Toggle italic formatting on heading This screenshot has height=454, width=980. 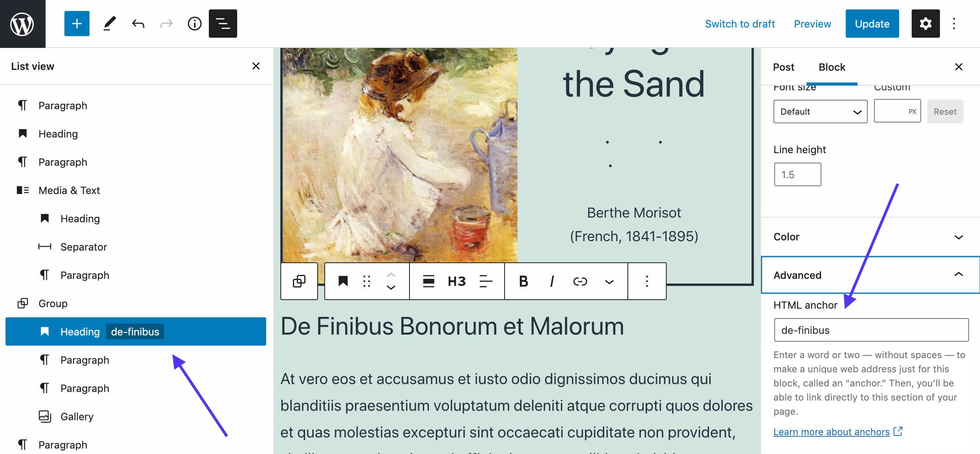tap(552, 281)
